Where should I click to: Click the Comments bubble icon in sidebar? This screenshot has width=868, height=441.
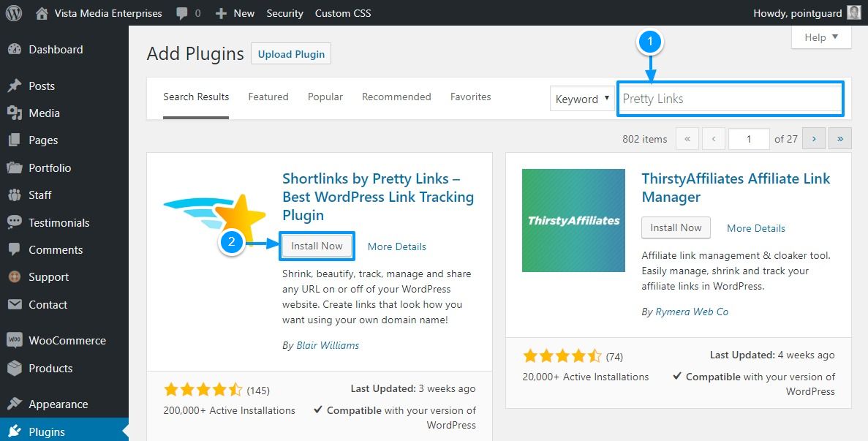15,249
